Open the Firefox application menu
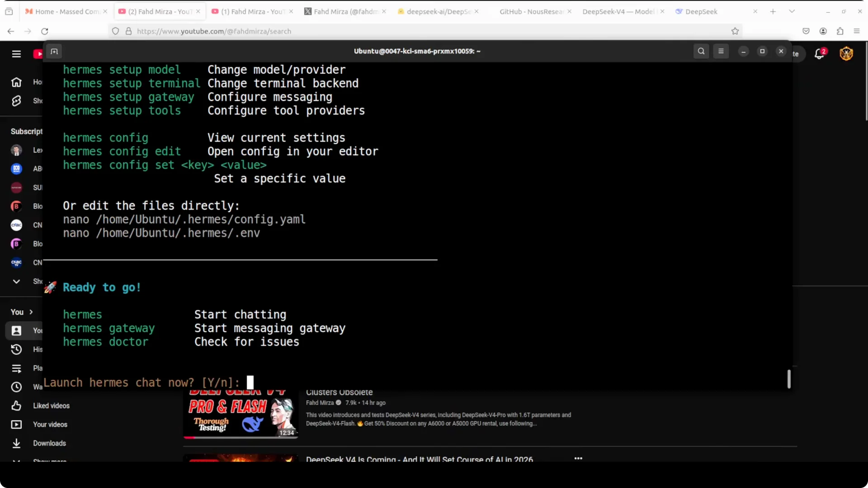 click(857, 31)
